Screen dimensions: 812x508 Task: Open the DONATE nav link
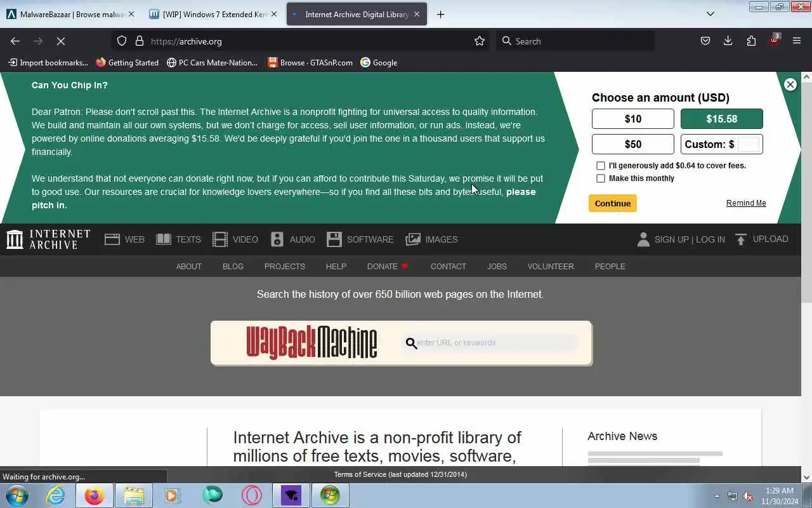point(388,267)
